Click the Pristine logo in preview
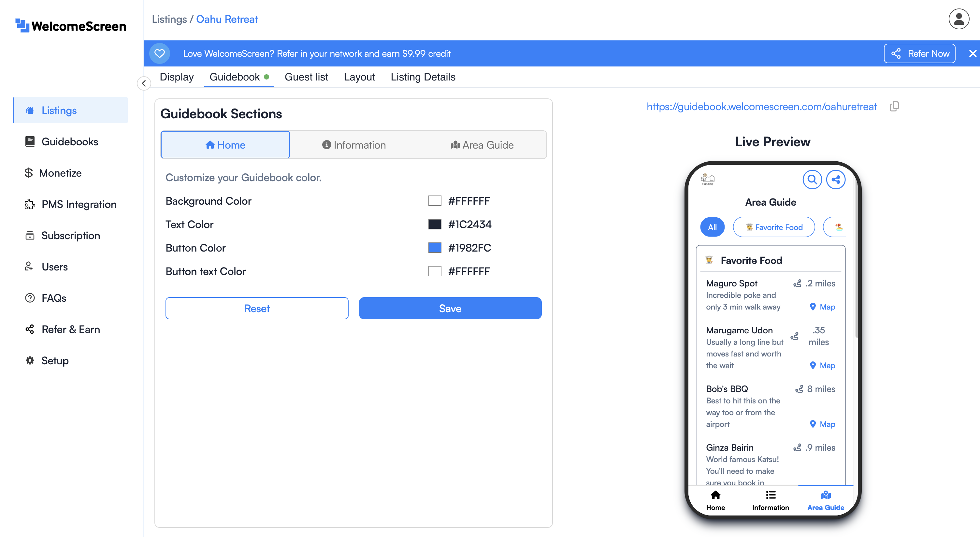980x537 pixels. (x=708, y=179)
